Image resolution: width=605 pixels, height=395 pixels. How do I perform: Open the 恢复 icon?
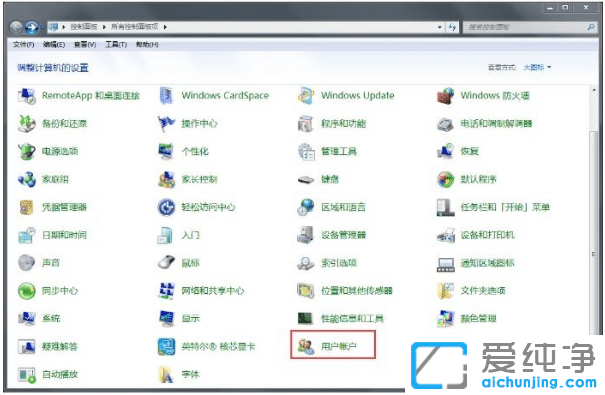[x=446, y=151]
